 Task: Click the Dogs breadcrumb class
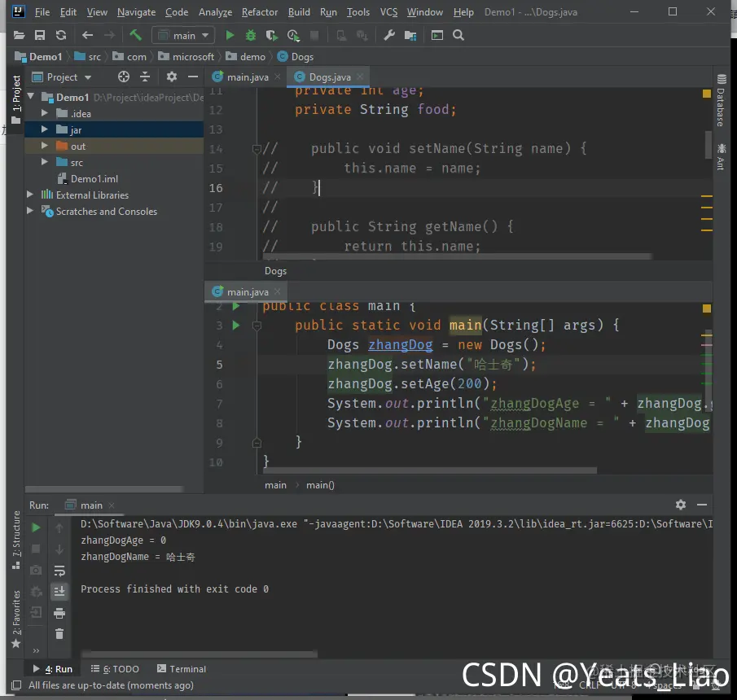[x=295, y=57]
